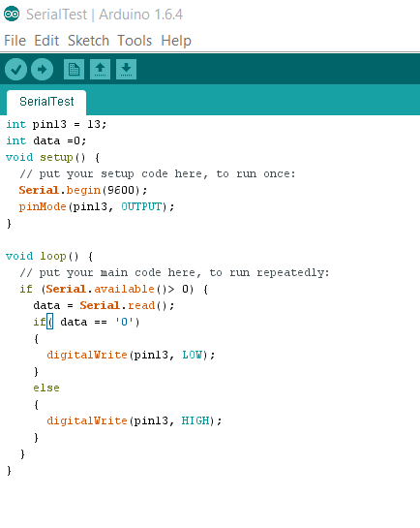Open the Help menu
Viewport: 420px width, 528px height.
[176, 41]
